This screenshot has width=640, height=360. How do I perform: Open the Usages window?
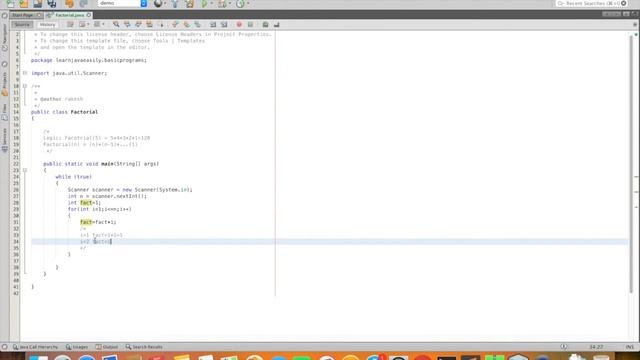(x=77, y=347)
